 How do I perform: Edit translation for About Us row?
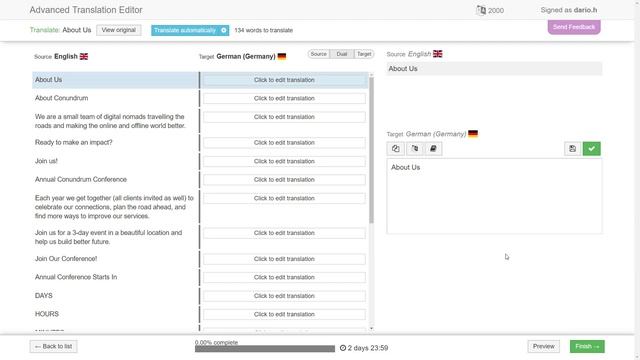[284, 80]
